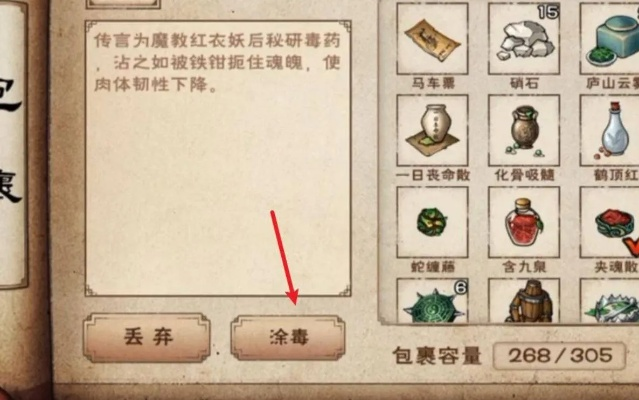Screen dimensions: 639x400
Task: Click the 包裹容量 capacity label
Action: point(437,356)
